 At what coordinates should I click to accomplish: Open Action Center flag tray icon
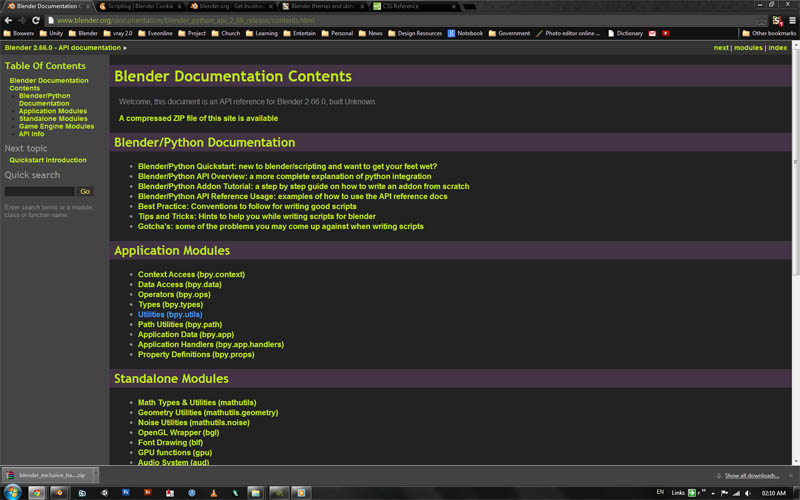724,493
